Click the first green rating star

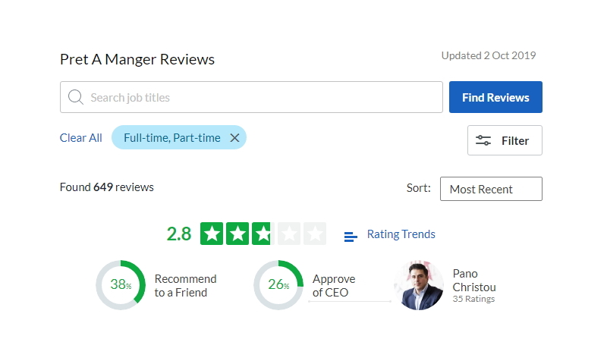212,234
